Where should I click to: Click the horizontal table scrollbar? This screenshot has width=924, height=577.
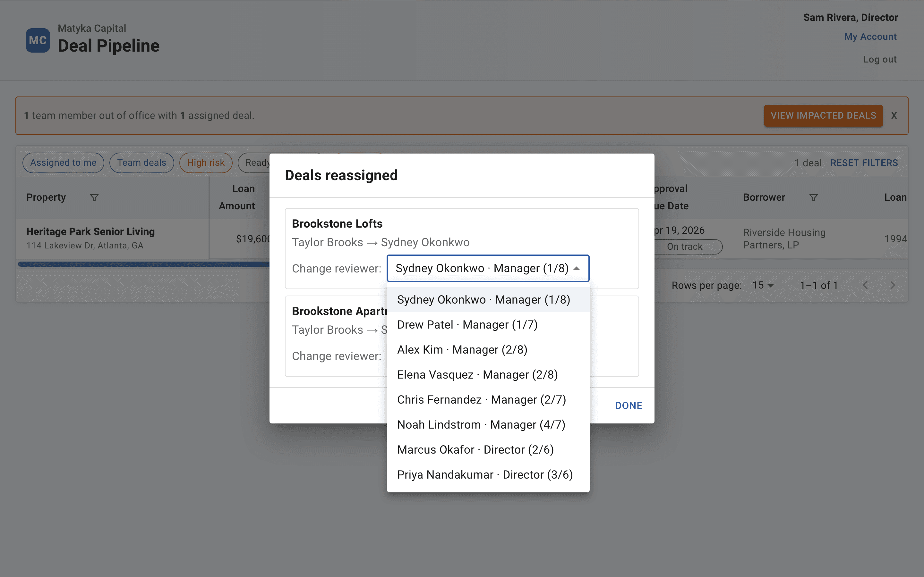point(143,264)
